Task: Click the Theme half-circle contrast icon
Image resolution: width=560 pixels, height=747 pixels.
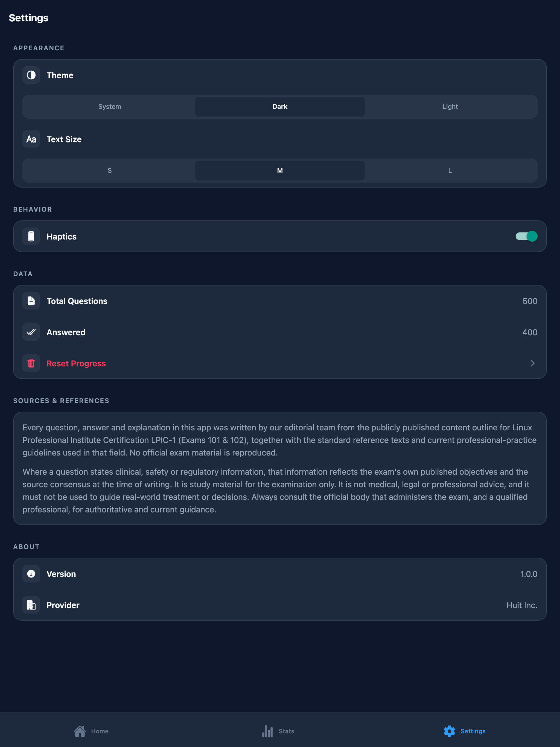Action: [31, 75]
